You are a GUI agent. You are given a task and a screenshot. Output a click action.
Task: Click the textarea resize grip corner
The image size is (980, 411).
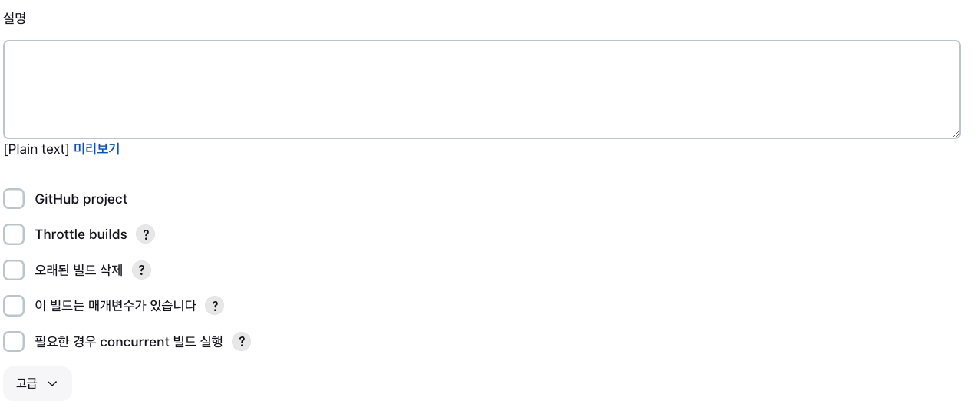click(x=955, y=134)
